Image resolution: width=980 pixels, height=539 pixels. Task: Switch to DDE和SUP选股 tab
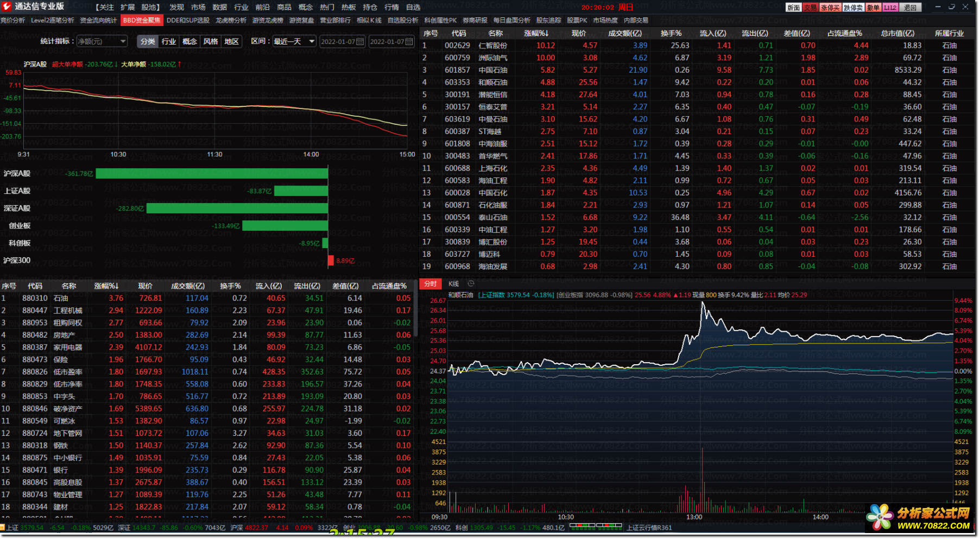point(188,20)
